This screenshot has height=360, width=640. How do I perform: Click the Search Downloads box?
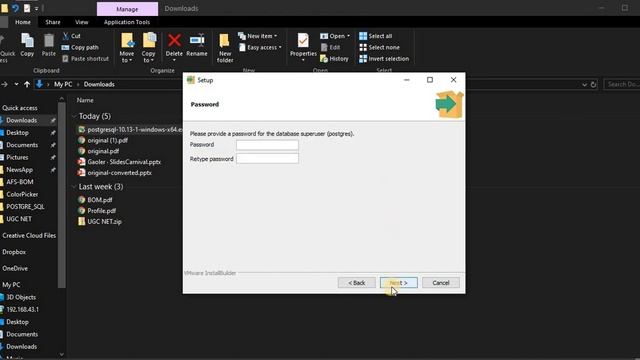click(621, 84)
